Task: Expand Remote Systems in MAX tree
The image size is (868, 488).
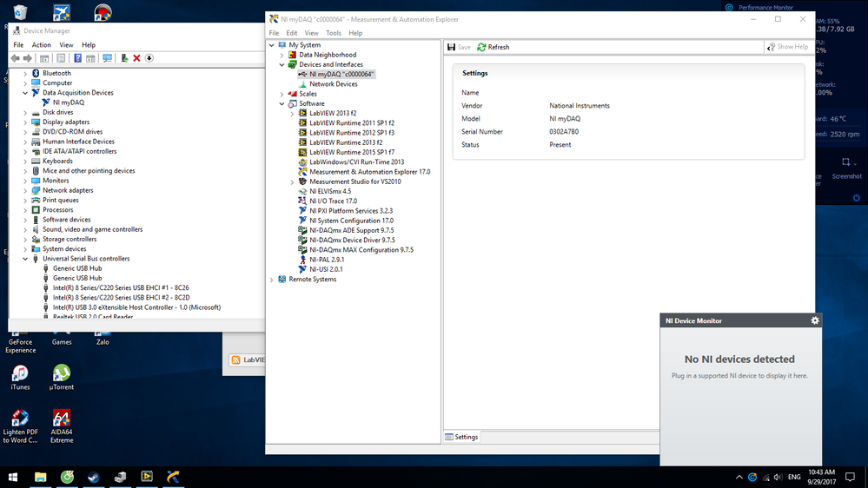Action: pyautogui.click(x=272, y=280)
